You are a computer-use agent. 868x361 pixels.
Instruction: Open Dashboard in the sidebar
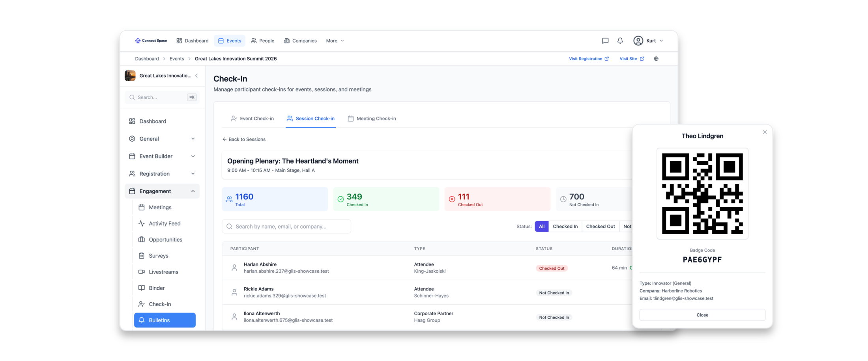(x=162, y=121)
